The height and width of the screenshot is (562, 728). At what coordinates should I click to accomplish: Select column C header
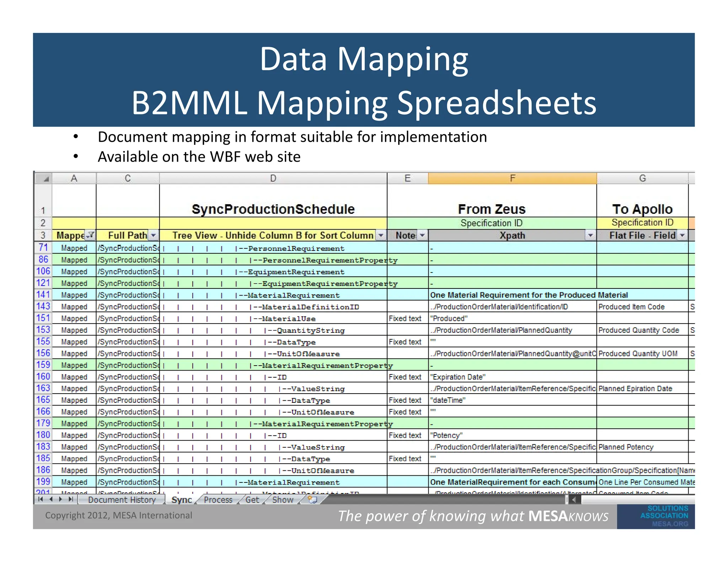[128, 178]
